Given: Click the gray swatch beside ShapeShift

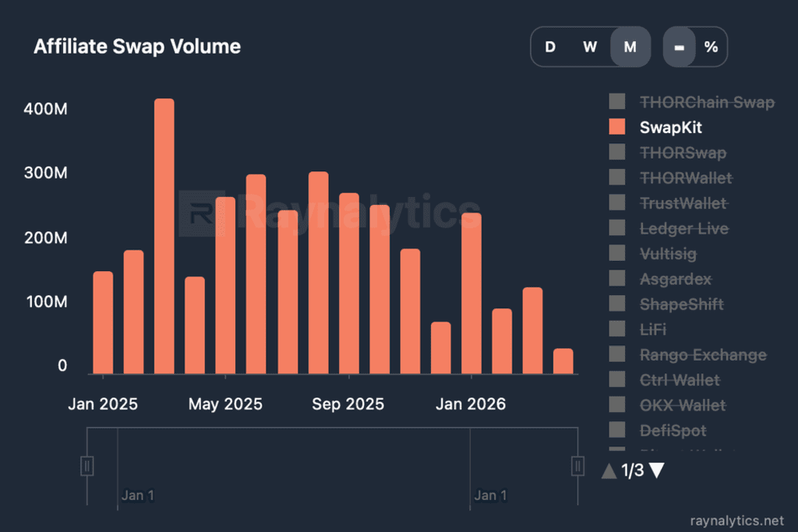Looking at the screenshot, I should (616, 304).
